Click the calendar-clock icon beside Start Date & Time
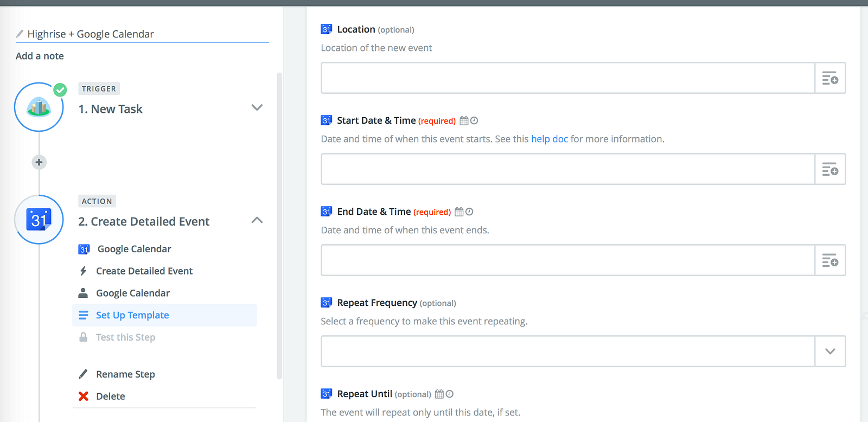This screenshot has height=422, width=868. pos(469,120)
